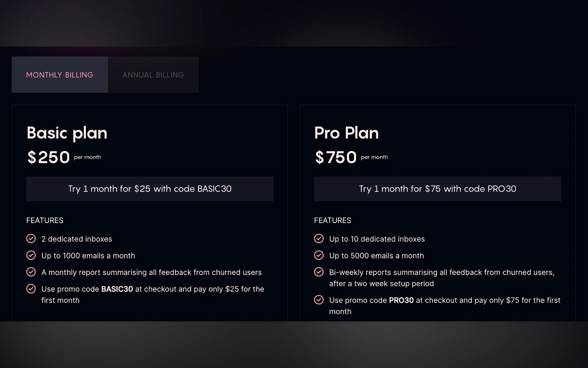
Task: Click the BASIC30 trial offer banner
Action: click(150, 189)
